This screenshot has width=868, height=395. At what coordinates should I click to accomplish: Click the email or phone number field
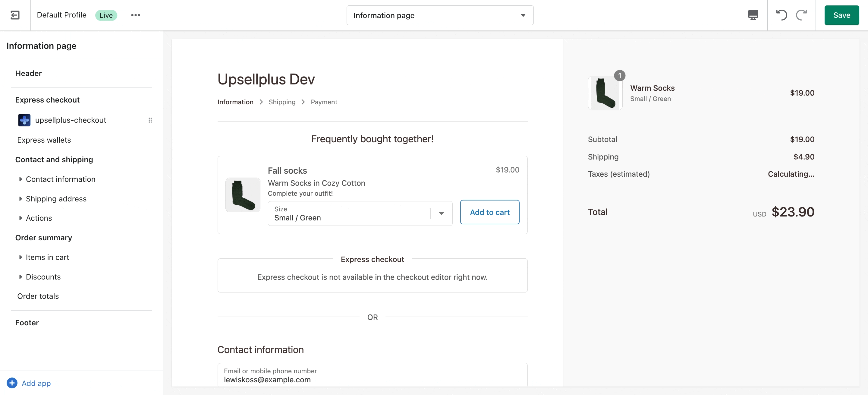(x=372, y=375)
